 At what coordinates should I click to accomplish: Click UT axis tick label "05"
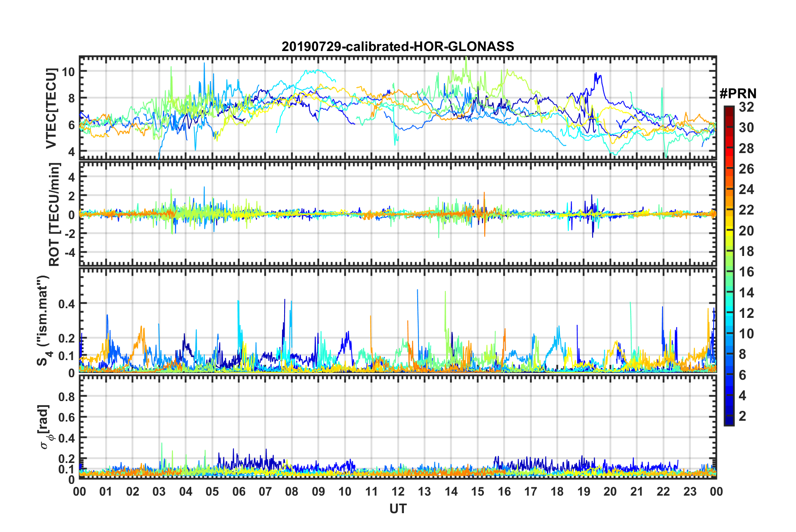pos(212,491)
